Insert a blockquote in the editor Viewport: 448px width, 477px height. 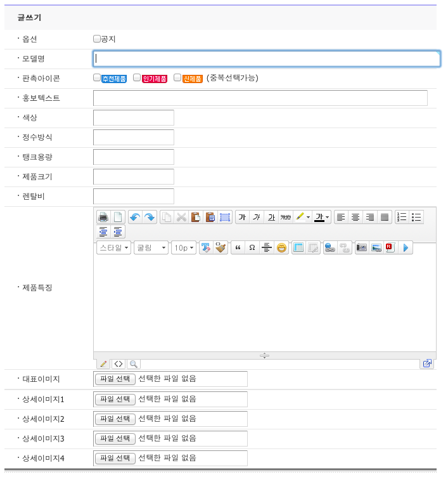click(x=238, y=248)
